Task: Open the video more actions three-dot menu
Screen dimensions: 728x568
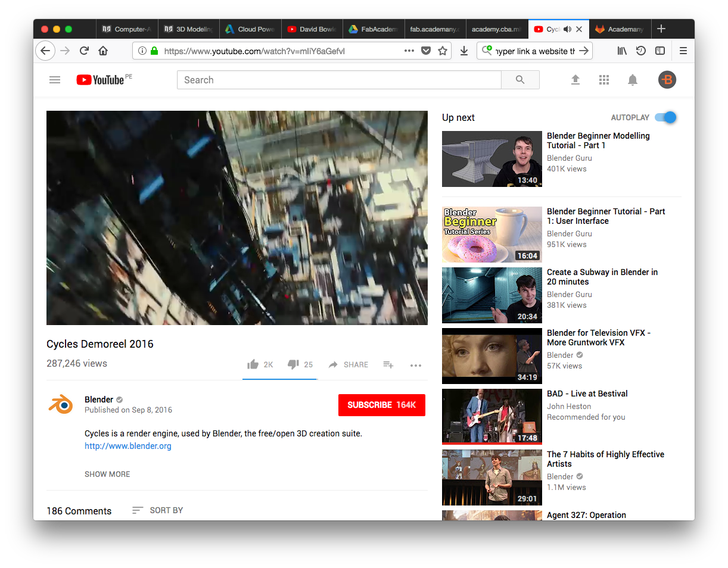Action: click(416, 365)
